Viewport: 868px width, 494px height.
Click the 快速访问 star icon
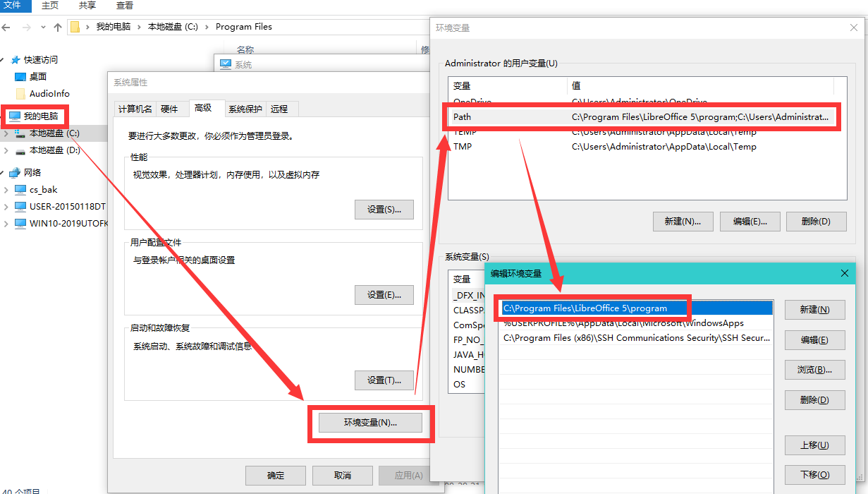15,60
